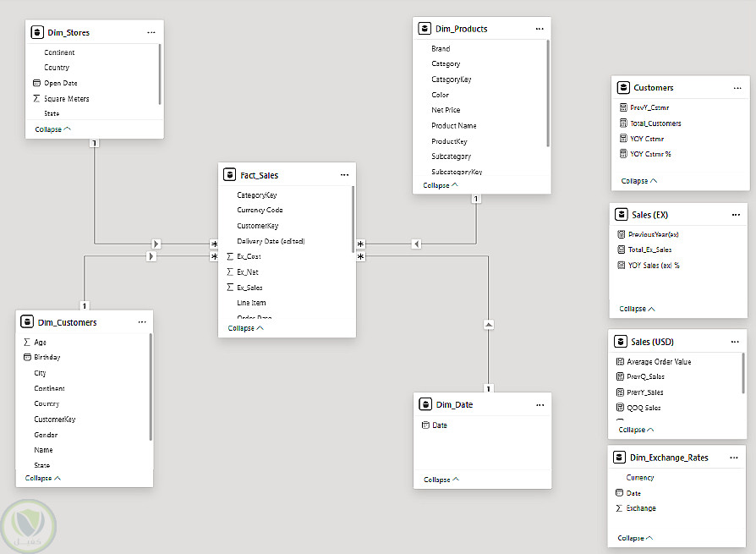Click the Dim_Customers table database icon
756x554 pixels.
tap(27, 322)
